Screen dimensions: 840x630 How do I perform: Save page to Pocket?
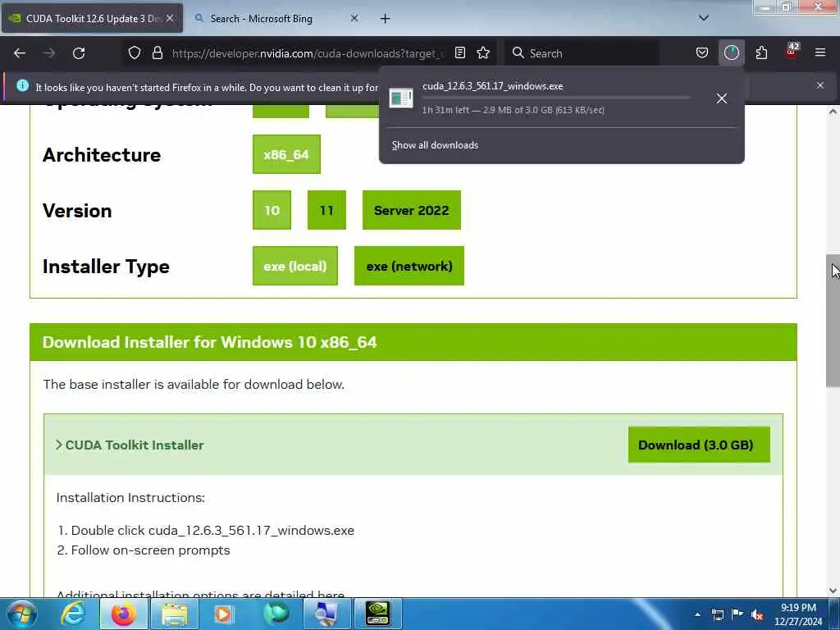(702, 52)
